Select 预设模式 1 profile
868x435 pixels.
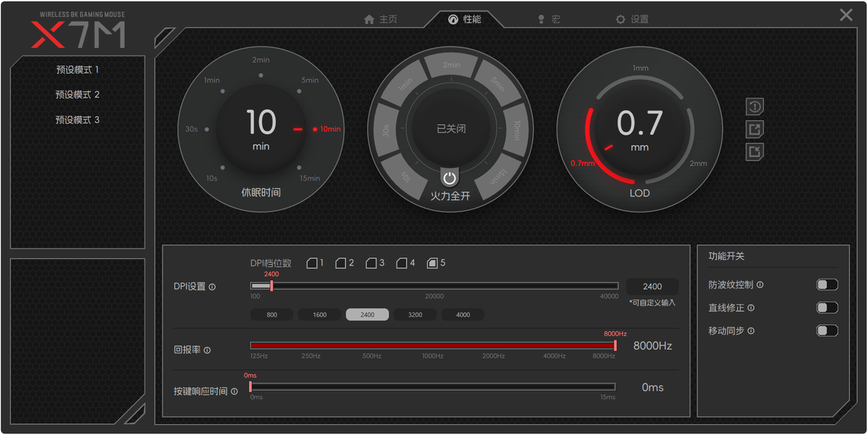77,71
